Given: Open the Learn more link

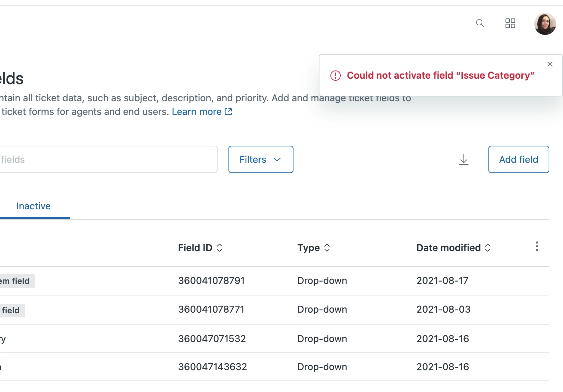Looking at the screenshot, I should point(197,112).
